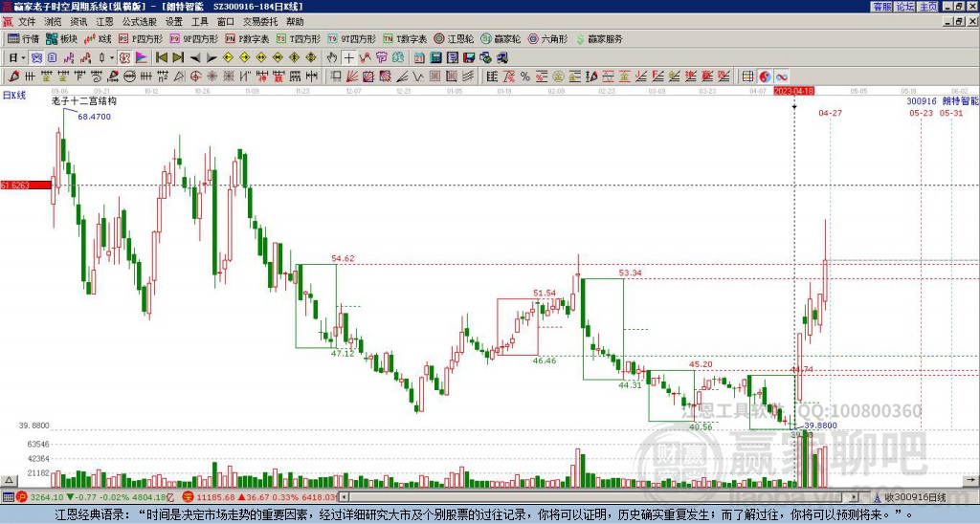This screenshot has height=524, width=980.
Task: Select the zigzag wave line tool
Action: pos(418,76)
